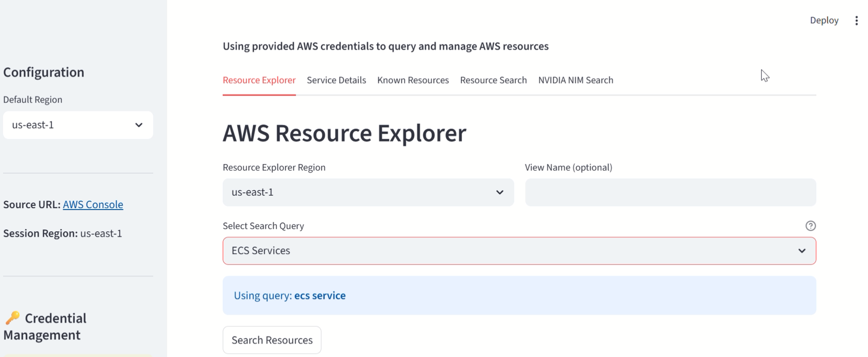Open the AWS Console link

pyautogui.click(x=93, y=205)
